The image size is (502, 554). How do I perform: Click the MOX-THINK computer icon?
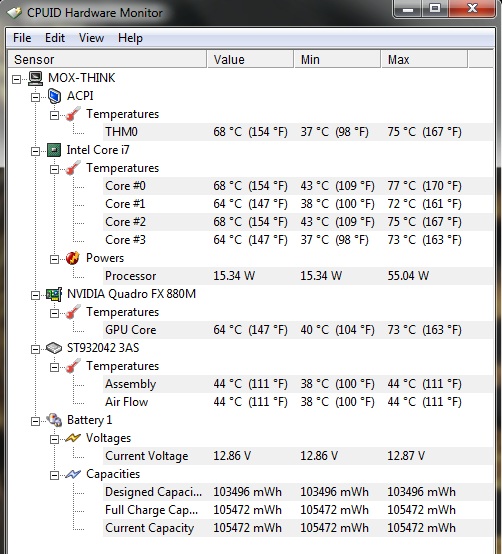[35, 78]
